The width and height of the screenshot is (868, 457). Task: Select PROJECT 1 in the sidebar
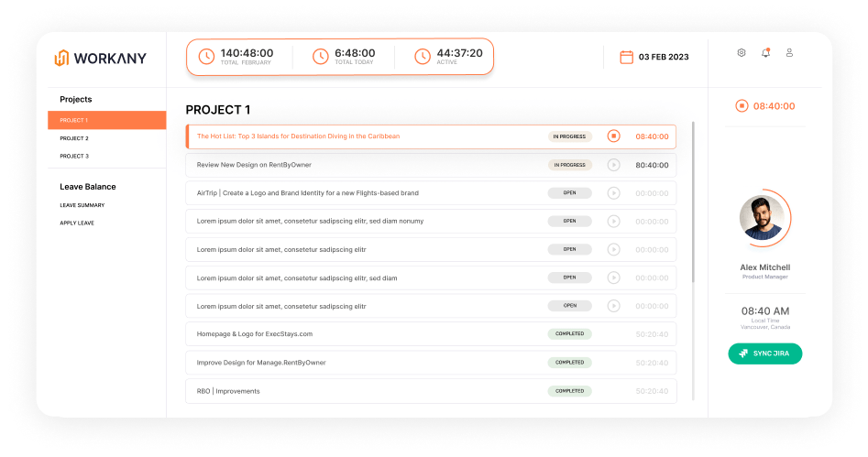tap(106, 120)
